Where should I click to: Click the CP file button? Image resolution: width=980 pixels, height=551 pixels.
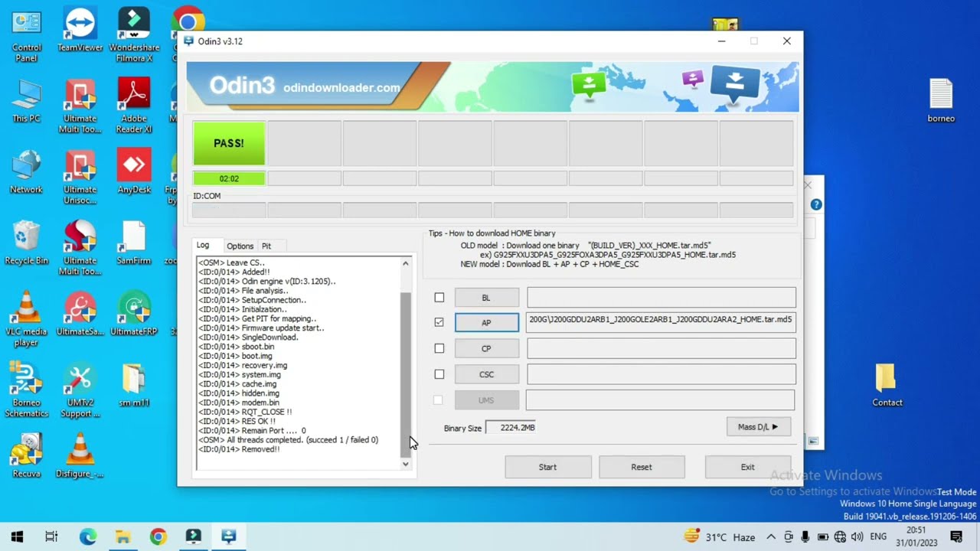pos(486,348)
